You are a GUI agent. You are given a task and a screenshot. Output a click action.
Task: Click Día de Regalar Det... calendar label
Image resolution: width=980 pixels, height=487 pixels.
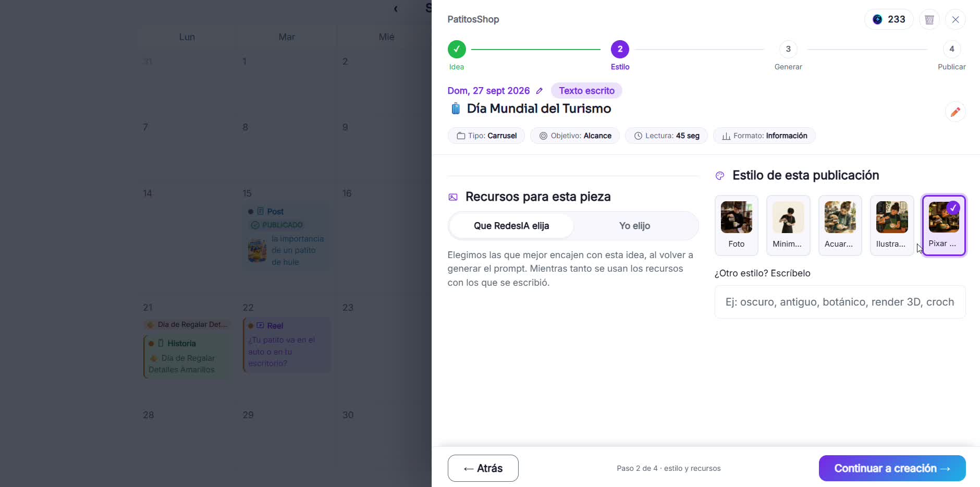(x=188, y=324)
